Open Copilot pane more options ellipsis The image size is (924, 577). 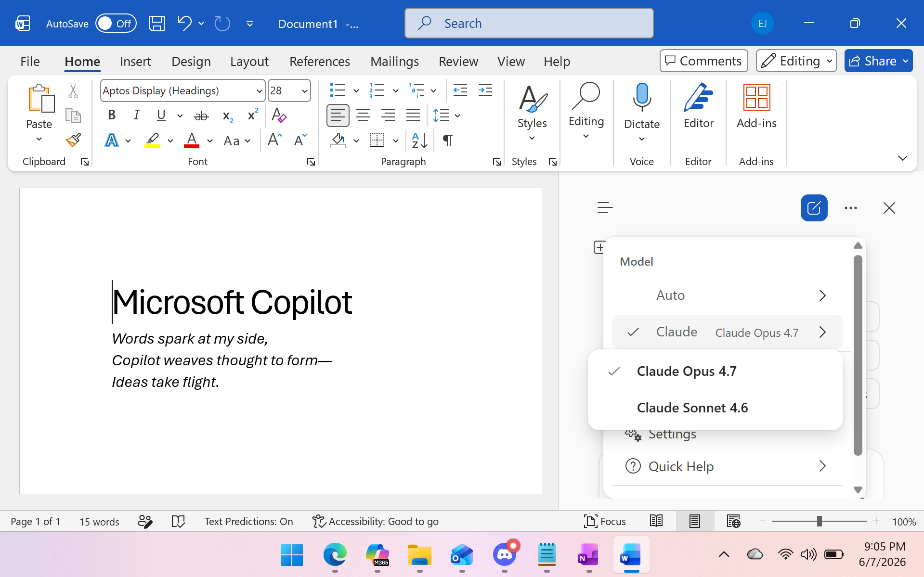tap(851, 208)
